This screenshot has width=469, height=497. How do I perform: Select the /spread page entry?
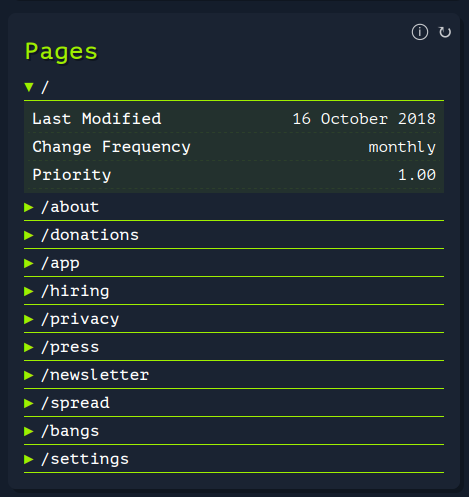click(234, 403)
